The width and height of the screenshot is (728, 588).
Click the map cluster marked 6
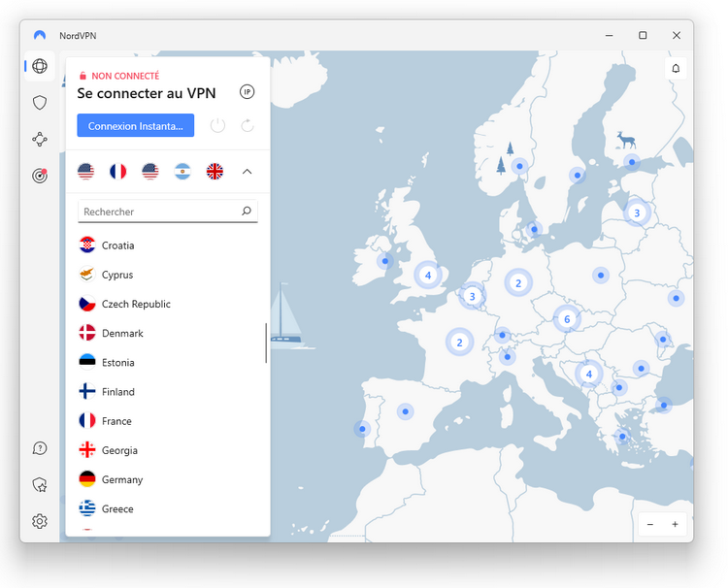coord(567,319)
